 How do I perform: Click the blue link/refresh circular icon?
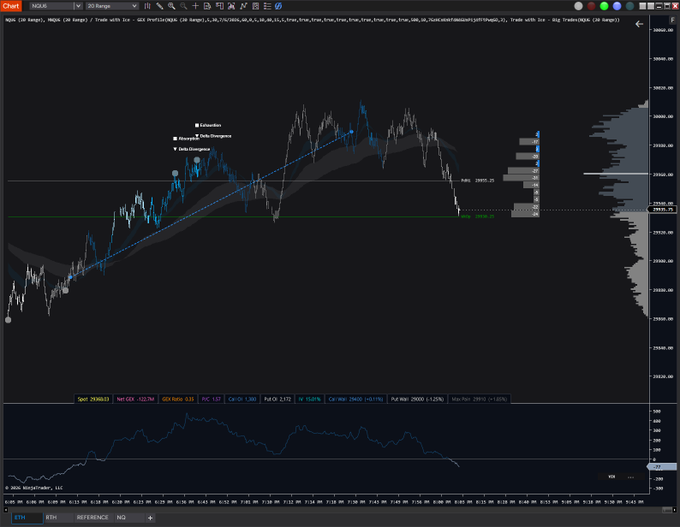278,6
